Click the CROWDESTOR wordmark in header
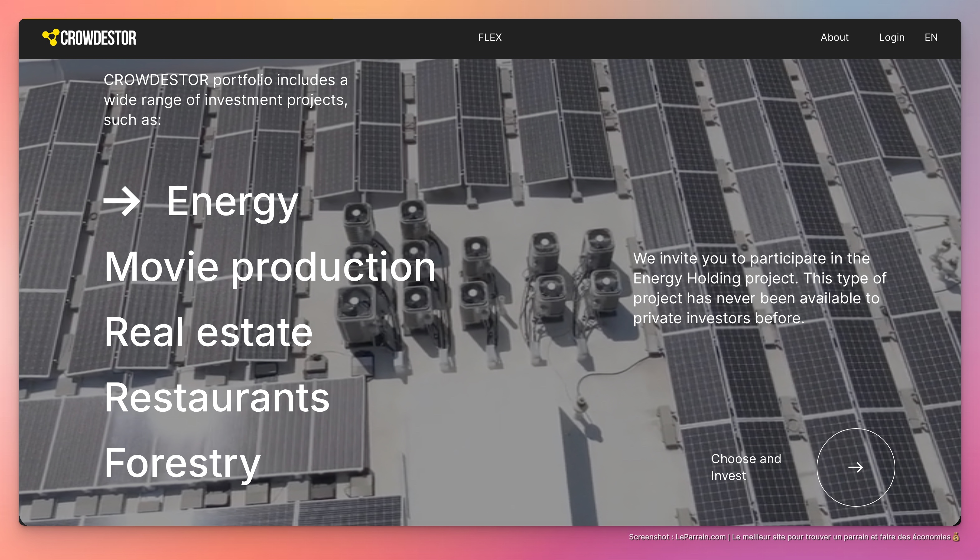The width and height of the screenshot is (980, 560). pyautogui.click(x=98, y=38)
